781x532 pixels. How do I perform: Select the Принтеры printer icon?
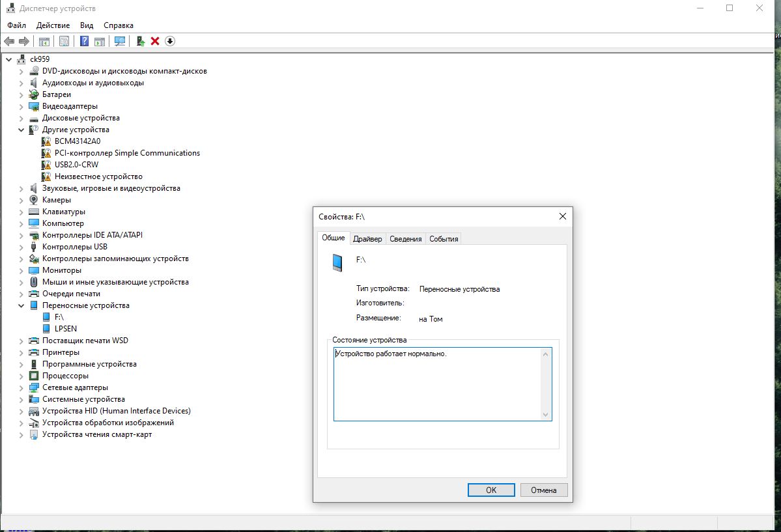(34, 352)
